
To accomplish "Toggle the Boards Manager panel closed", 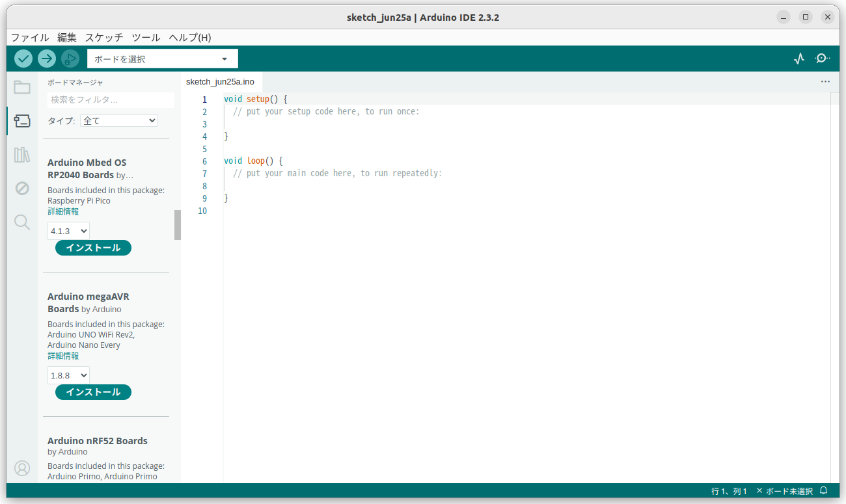I will click(21, 120).
